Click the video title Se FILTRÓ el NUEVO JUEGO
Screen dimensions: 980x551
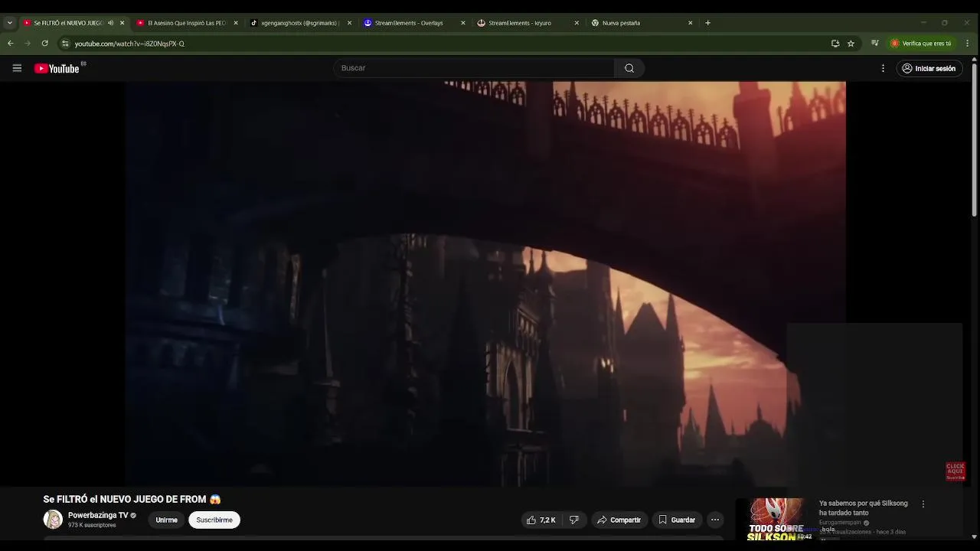point(132,499)
